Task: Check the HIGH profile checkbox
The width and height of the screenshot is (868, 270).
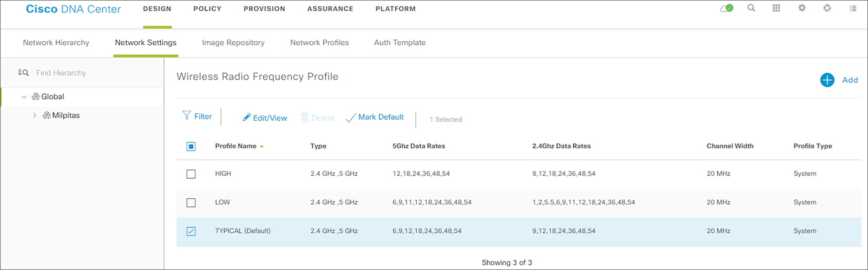Action: (x=191, y=174)
